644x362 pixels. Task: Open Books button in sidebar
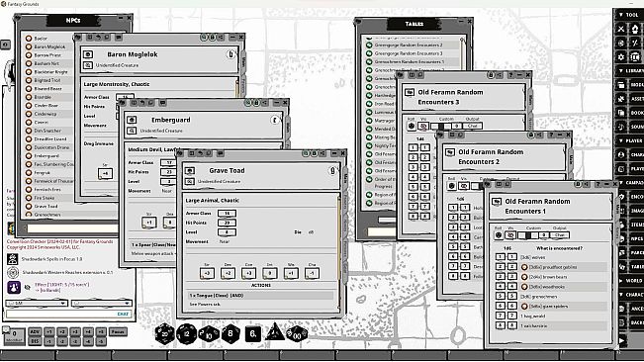pyautogui.click(x=629, y=113)
